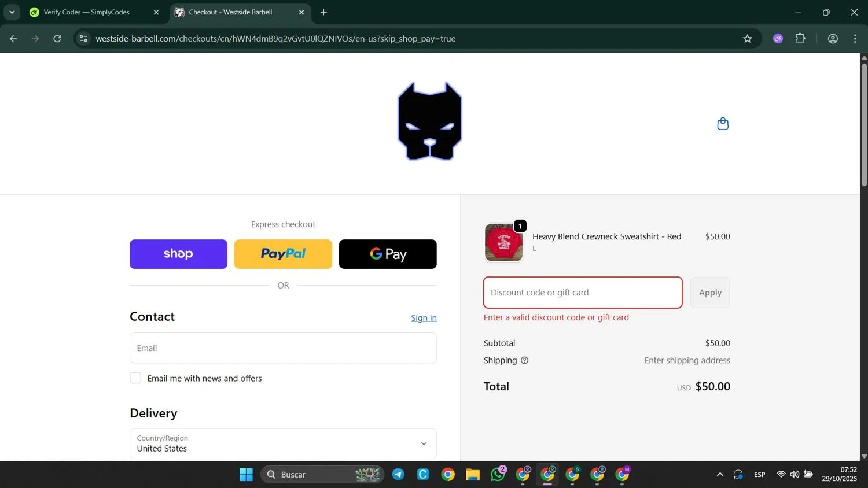Screen dimensions: 868x488
Task: Open the first Chrome icon on the taskbar
Action: coord(448,475)
